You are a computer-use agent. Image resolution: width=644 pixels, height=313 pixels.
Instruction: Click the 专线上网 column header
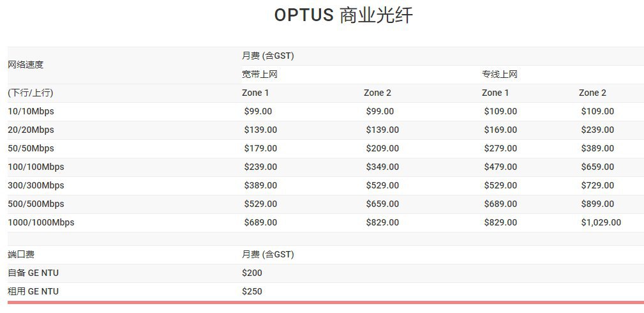coord(499,74)
